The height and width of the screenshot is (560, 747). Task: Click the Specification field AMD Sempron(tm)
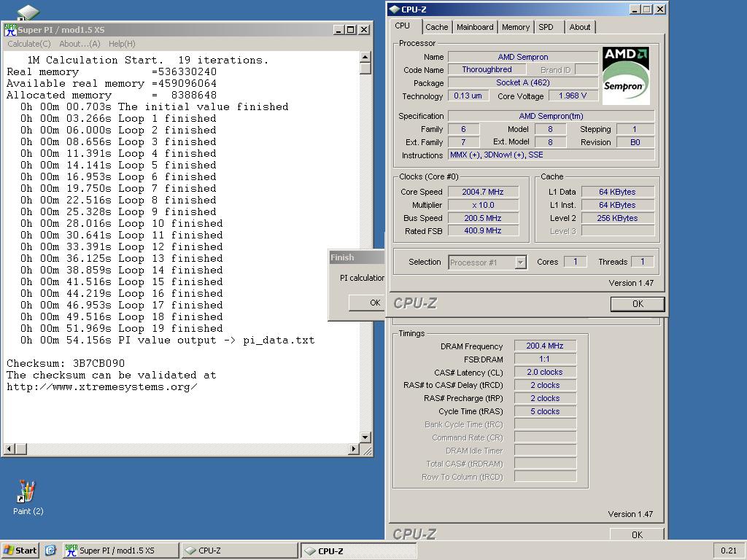click(551, 116)
